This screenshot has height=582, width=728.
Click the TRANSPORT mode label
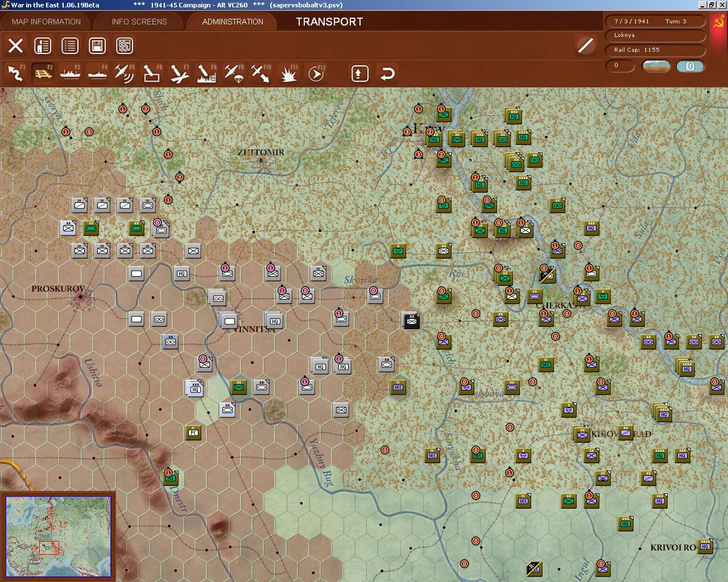click(329, 22)
